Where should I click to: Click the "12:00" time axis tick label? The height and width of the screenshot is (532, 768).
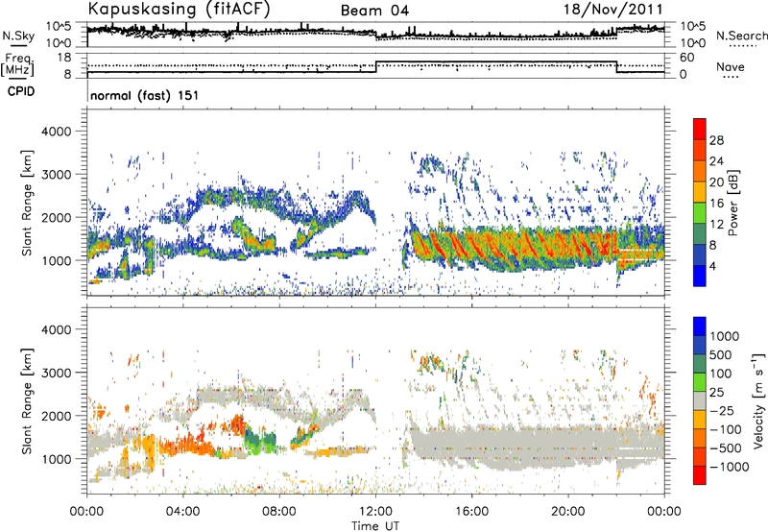(375, 512)
